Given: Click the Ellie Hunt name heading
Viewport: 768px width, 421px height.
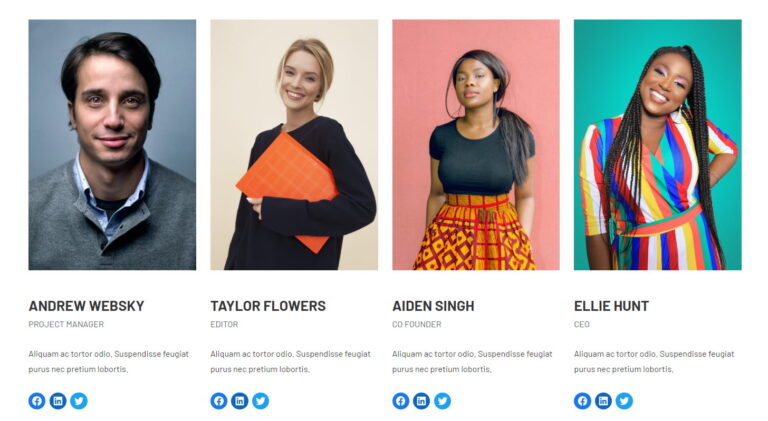Looking at the screenshot, I should coord(611,306).
